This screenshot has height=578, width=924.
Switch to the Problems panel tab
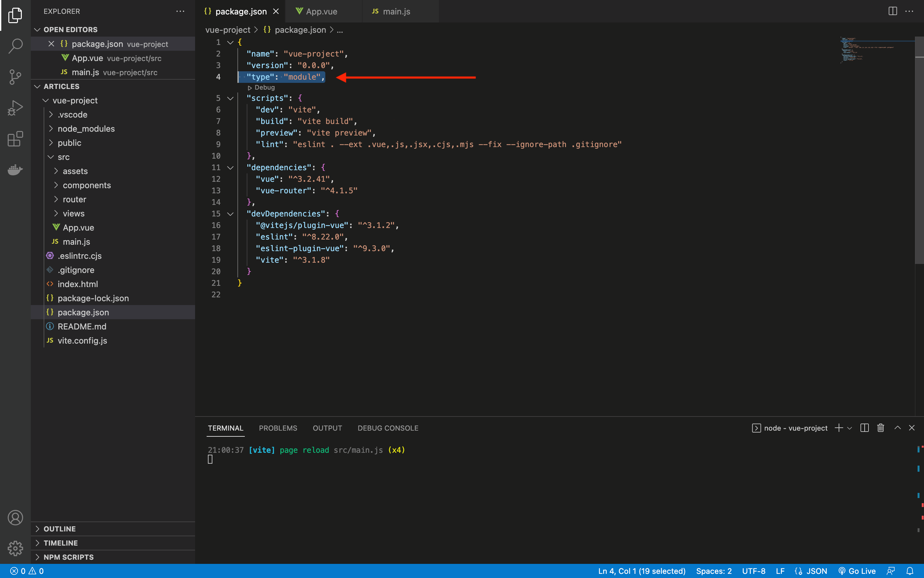tap(278, 428)
